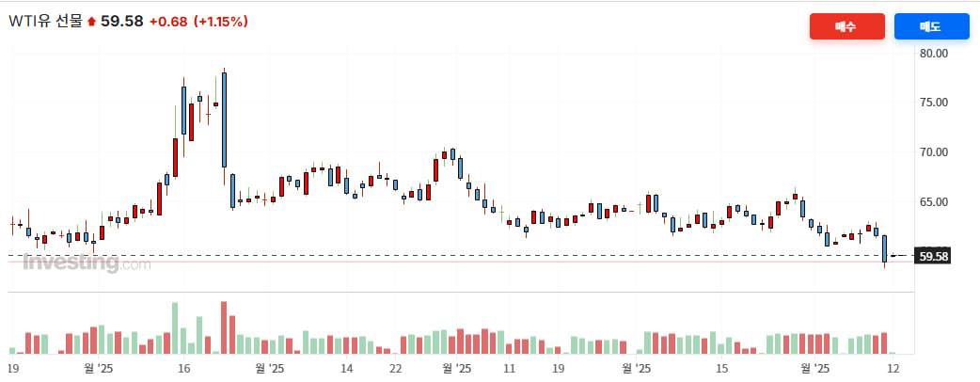
Task: Click the +1.15% percent change value
Action: point(220,21)
